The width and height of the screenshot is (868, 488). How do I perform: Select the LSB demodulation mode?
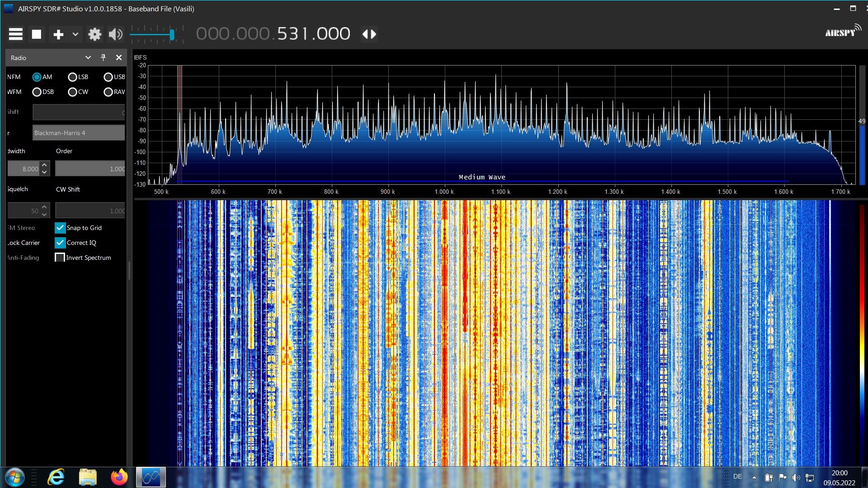click(72, 77)
